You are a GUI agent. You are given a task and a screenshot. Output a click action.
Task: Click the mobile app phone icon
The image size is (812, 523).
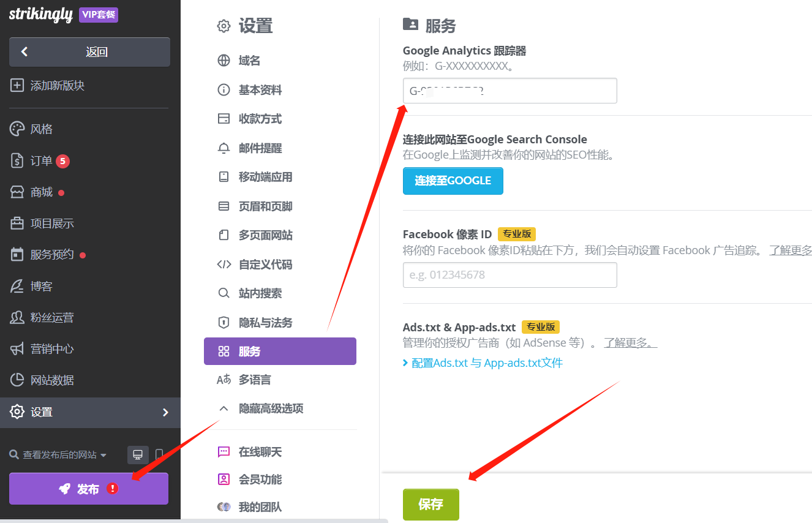coord(224,177)
